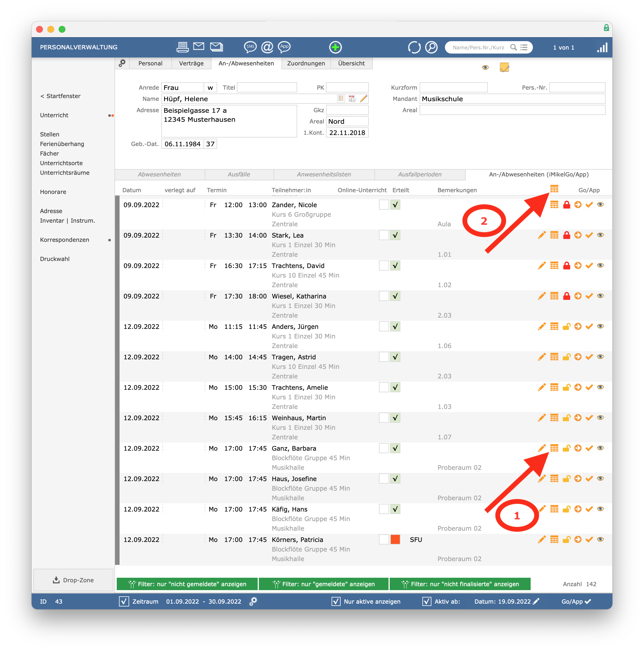
Task: Open the list icon in search field
Action: click(x=524, y=47)
